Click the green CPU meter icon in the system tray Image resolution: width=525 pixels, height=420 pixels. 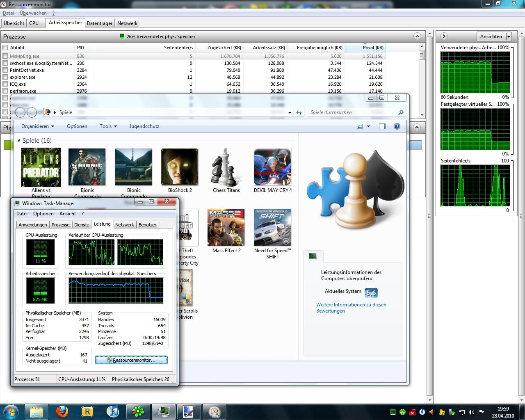pos(393,412)
